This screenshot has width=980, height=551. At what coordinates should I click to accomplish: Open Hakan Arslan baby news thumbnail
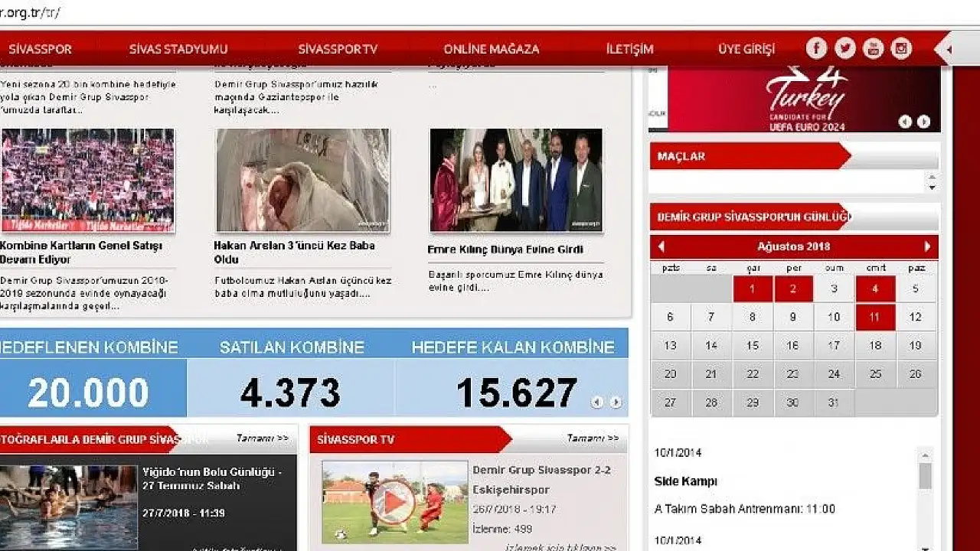click(x=302, y=180)
